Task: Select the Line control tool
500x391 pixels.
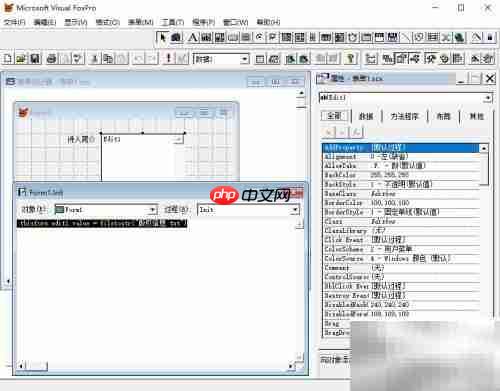Action: coord(406,37)
